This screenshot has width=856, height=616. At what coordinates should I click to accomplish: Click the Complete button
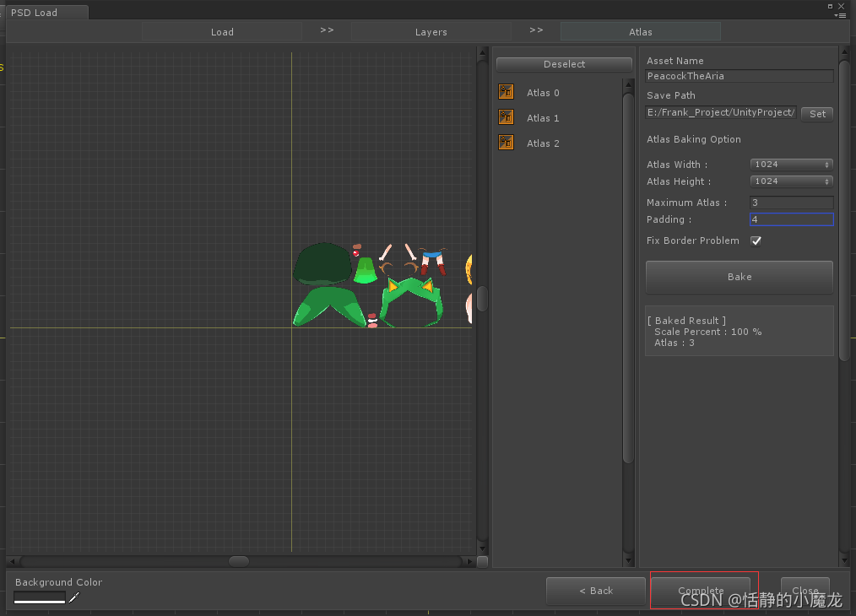click(701, 591)
